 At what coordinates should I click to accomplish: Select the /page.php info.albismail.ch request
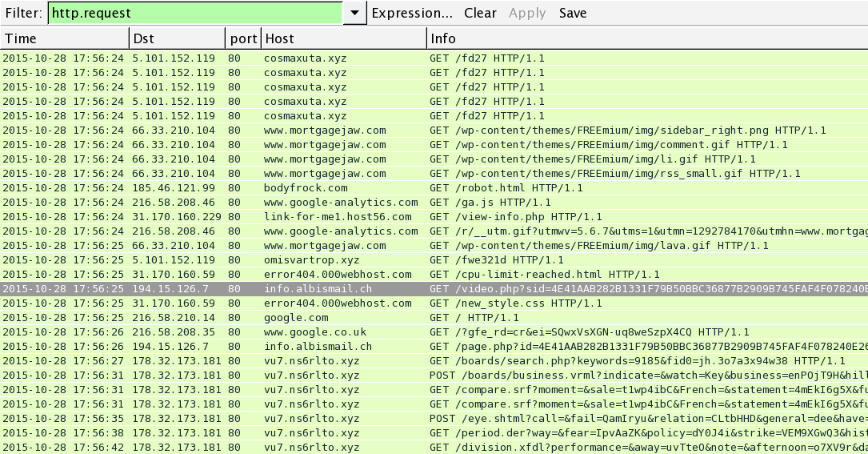coord(434,347)
